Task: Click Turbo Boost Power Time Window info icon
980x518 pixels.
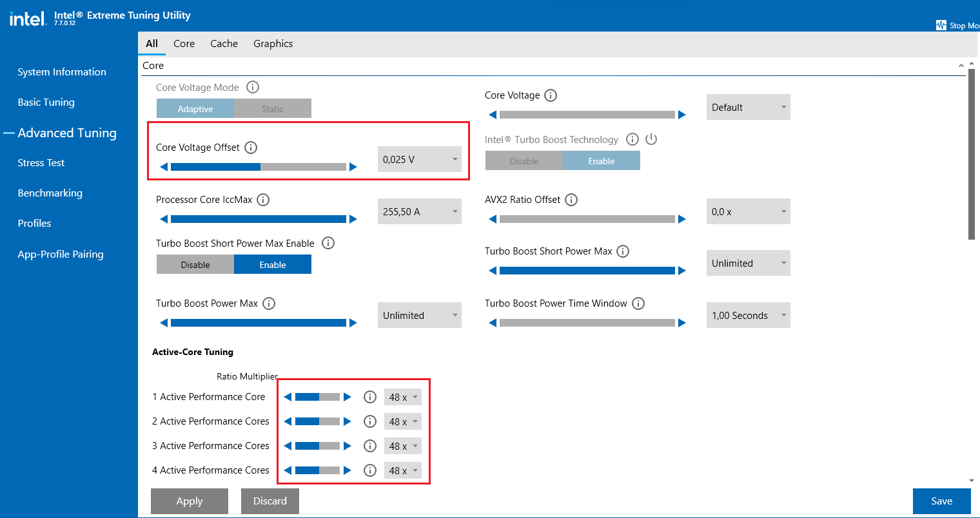Action: click(x=638, y=303)
